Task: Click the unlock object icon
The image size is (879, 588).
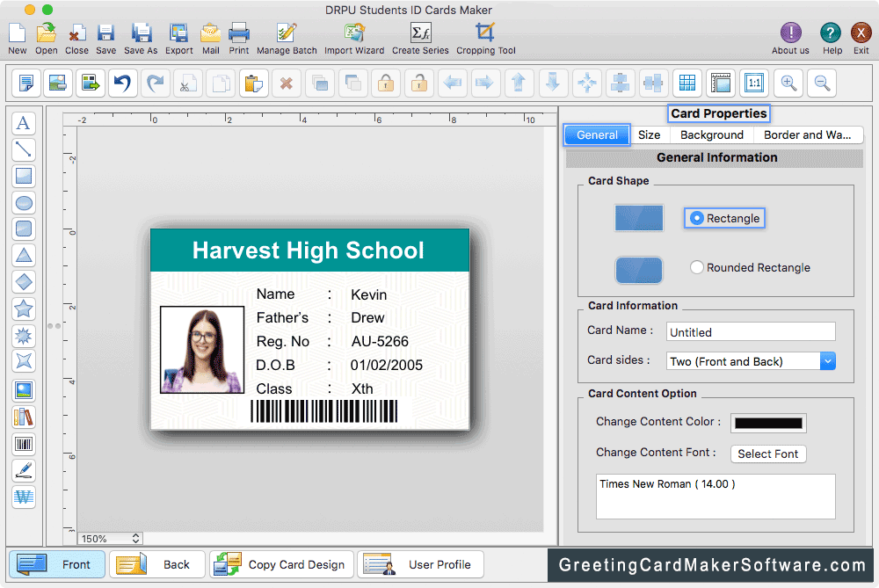Action: tap(419, 83)
